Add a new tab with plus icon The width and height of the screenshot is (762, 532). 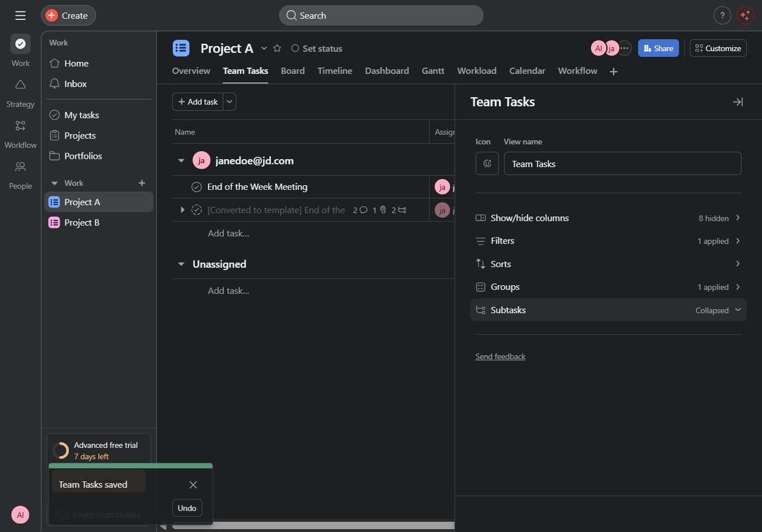click(x=614, y=72)
